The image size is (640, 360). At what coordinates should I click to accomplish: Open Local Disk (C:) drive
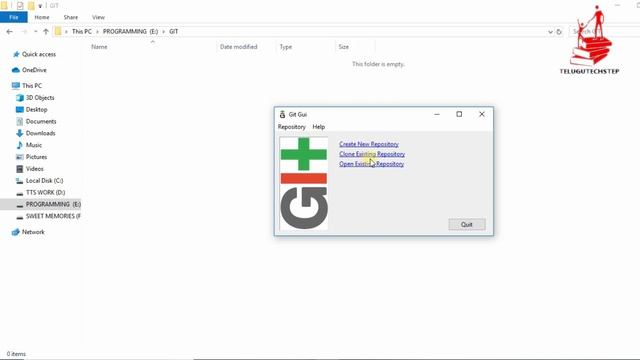44,180
